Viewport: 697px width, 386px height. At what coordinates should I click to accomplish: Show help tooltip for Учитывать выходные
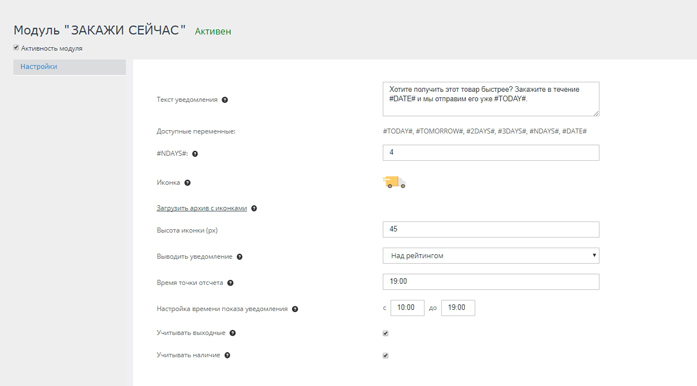pyautogui.click(x=232, y=333)
